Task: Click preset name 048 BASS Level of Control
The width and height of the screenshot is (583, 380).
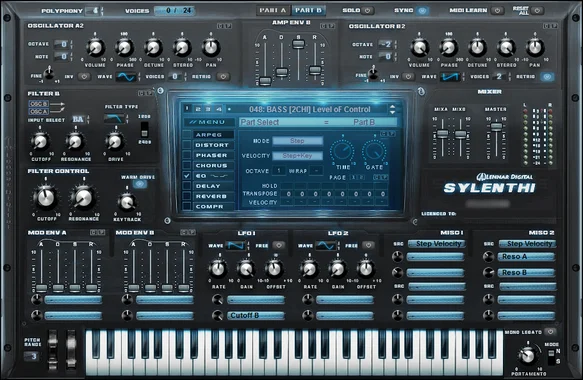Action: tap(310, 109)
